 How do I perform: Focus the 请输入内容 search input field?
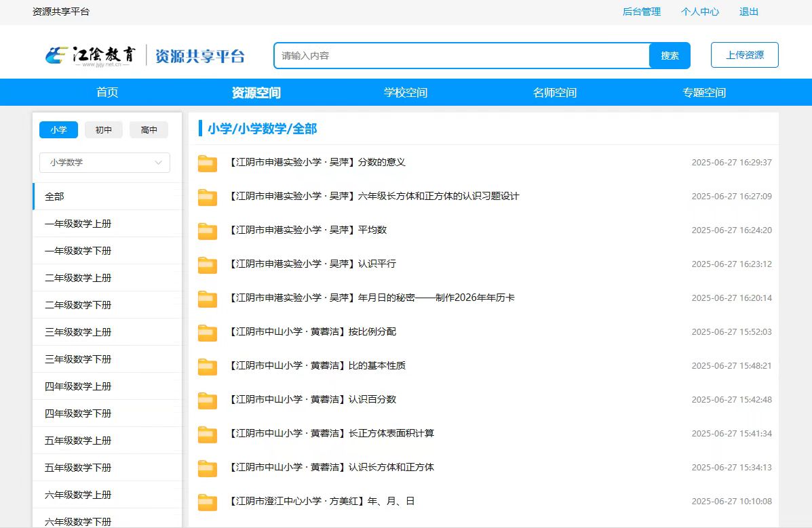point(461,56)
